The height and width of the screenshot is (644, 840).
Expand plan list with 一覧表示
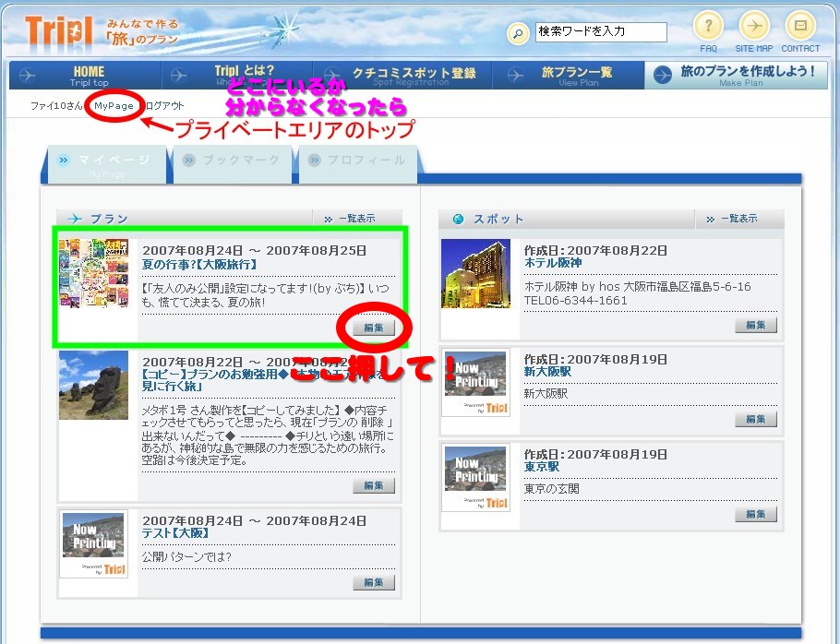click(x=355, y=219)
